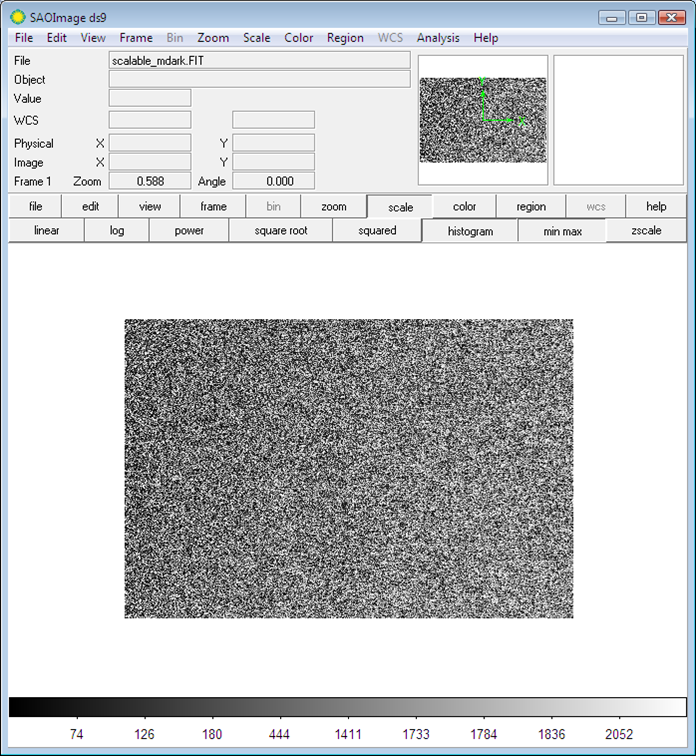Click the File name input field
The image size is (696, 756).
point(259,61)
